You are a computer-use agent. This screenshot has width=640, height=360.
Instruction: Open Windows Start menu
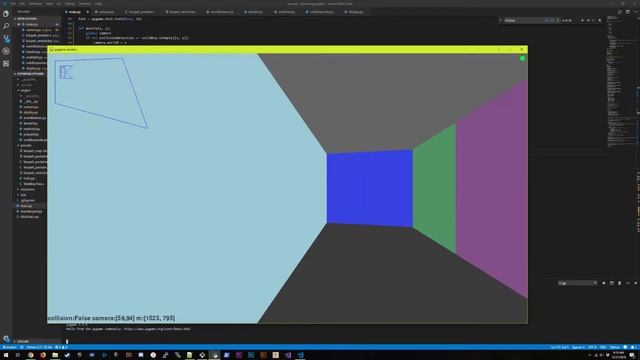click(x=6, y=355)
